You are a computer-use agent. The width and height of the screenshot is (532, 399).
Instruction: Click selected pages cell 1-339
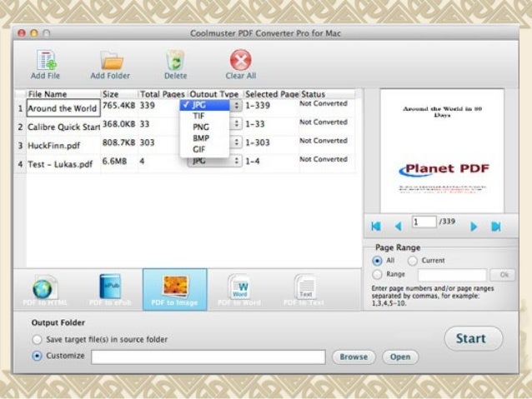tap(258, 106)
